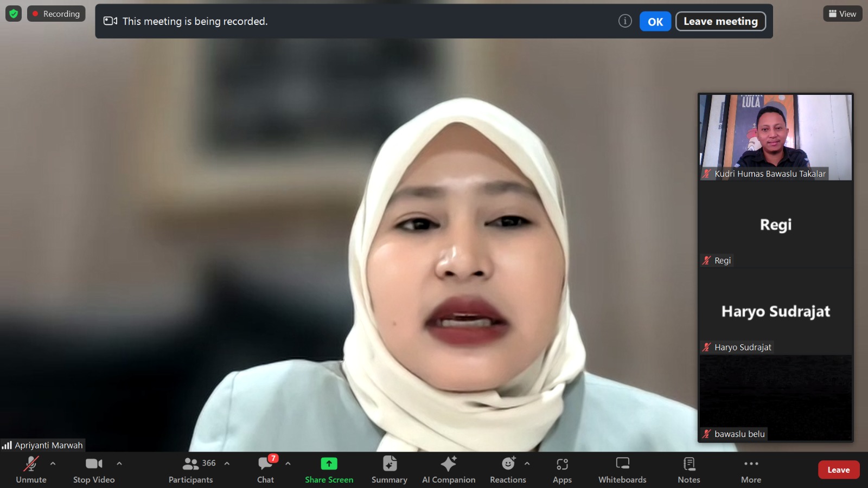The width and height of the screenshot is (868, 488).
Task: Unmute your microphone
Action: coord(31,470)
